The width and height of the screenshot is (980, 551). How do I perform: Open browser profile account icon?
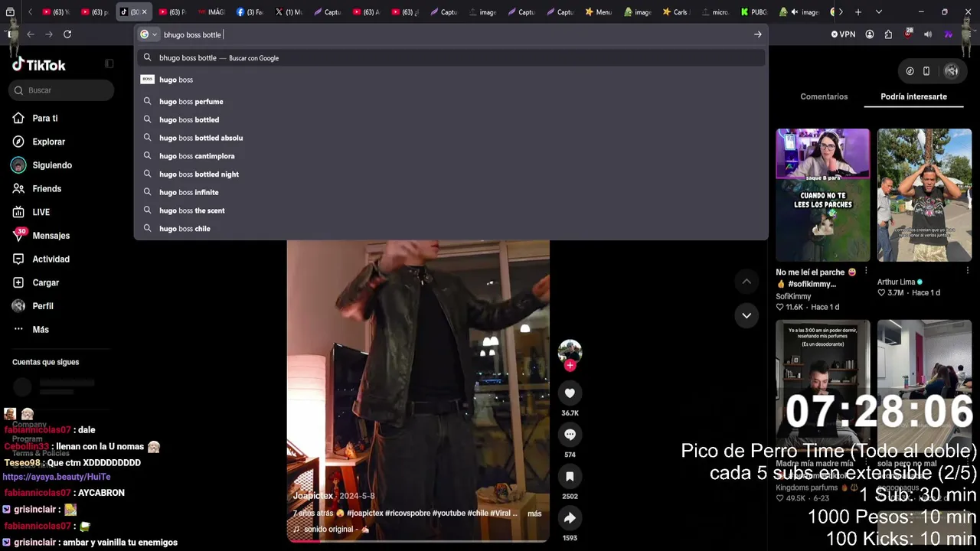point(870,34)
